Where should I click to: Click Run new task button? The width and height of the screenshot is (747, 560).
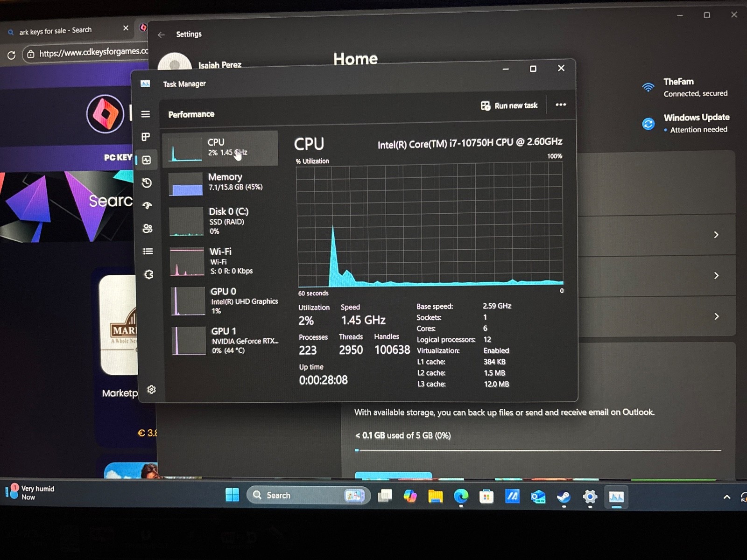(x=509, y=105)
